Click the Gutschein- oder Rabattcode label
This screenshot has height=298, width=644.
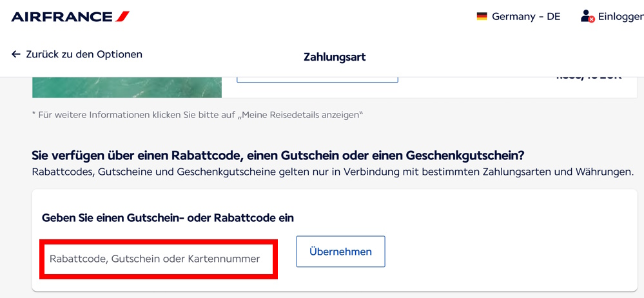tap(168, 218)
